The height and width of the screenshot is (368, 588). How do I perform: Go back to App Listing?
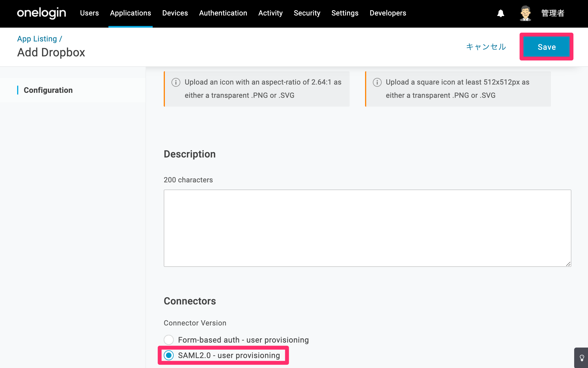coord(37,39)
